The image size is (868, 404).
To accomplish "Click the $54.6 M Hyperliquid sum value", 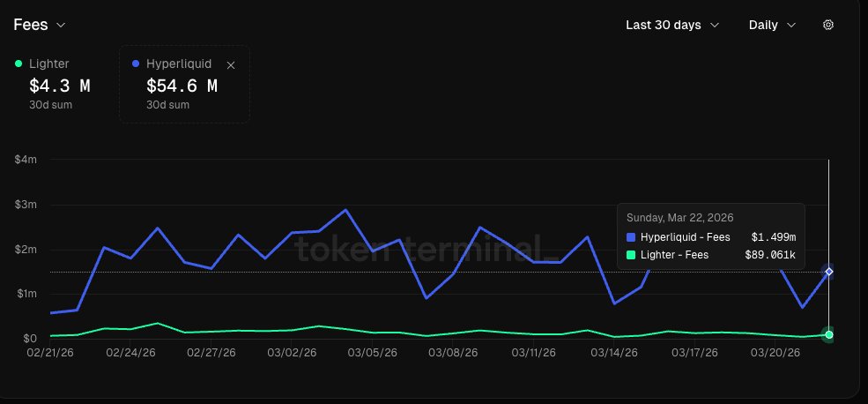I will pos(182,86).
